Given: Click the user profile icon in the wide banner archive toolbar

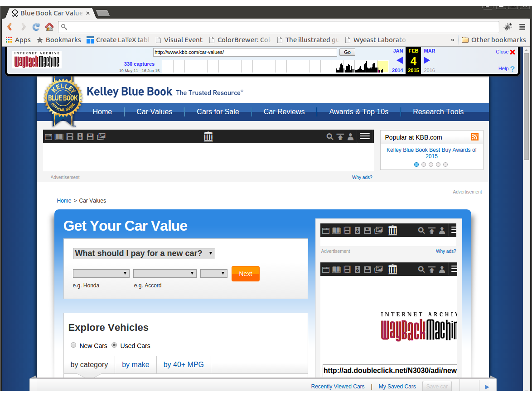Looking at the screenshot, I should [x=350, y=137].
